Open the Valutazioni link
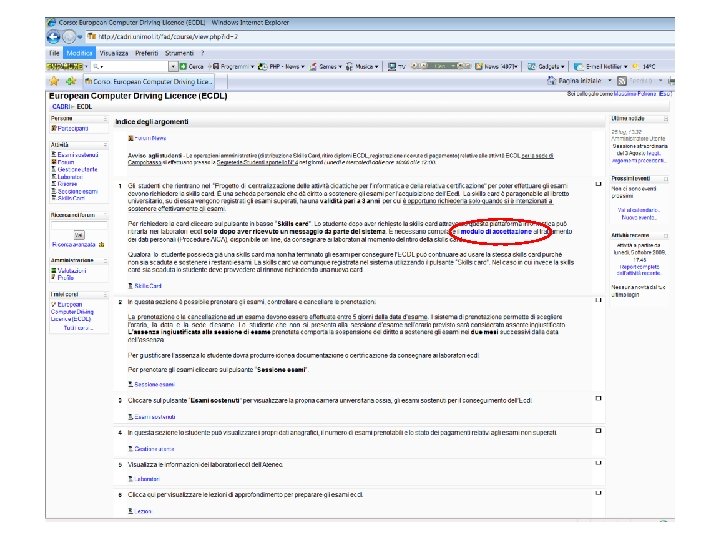 tap(72, 271)
